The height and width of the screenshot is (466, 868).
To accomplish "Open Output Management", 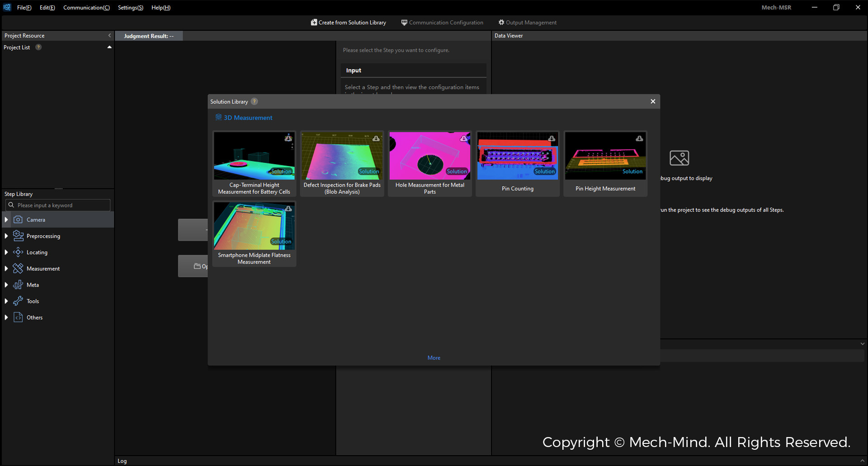I will [528, 23].
